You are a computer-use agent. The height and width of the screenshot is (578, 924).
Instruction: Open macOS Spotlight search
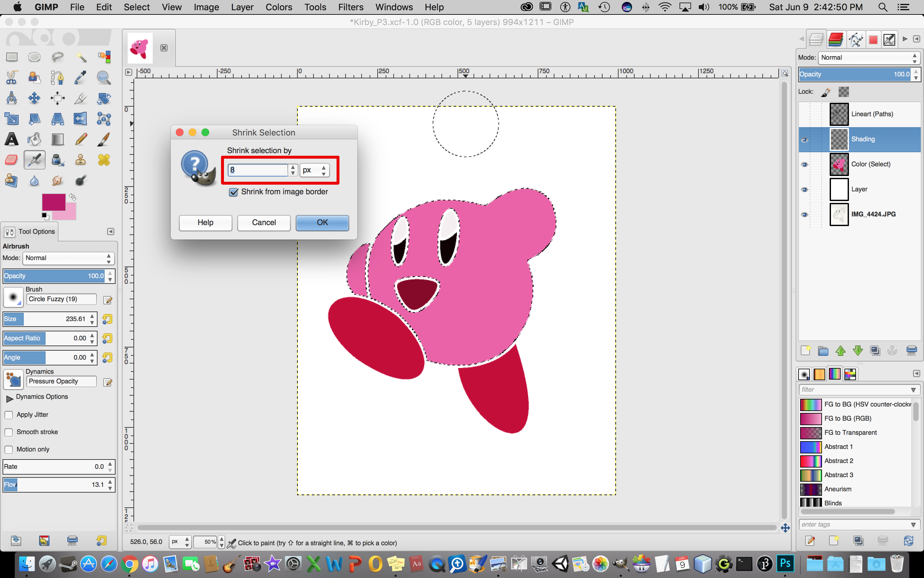point(883,7)
